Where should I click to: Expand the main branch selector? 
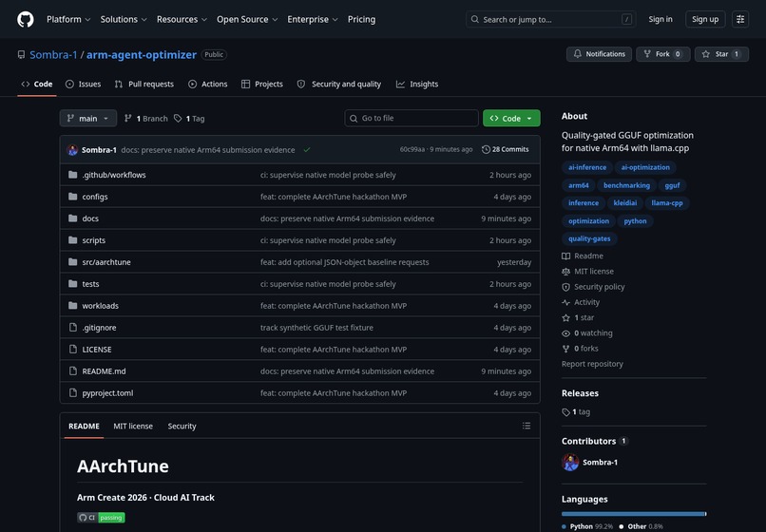[88, 118]
